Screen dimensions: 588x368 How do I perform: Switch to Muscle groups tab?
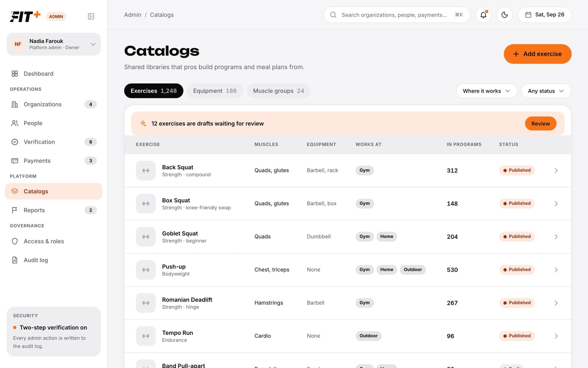pyautogui.click(x=278, y=91)
